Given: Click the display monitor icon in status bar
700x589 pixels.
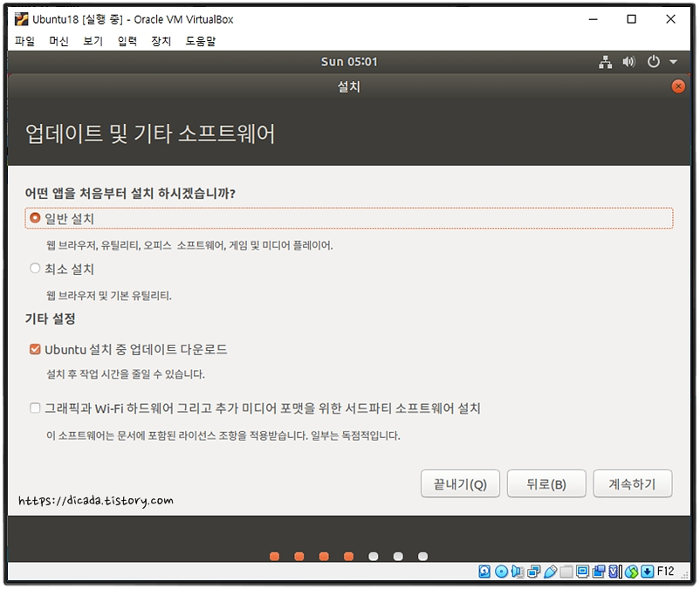Looking at the screenshot, I should tap(582, 572).
